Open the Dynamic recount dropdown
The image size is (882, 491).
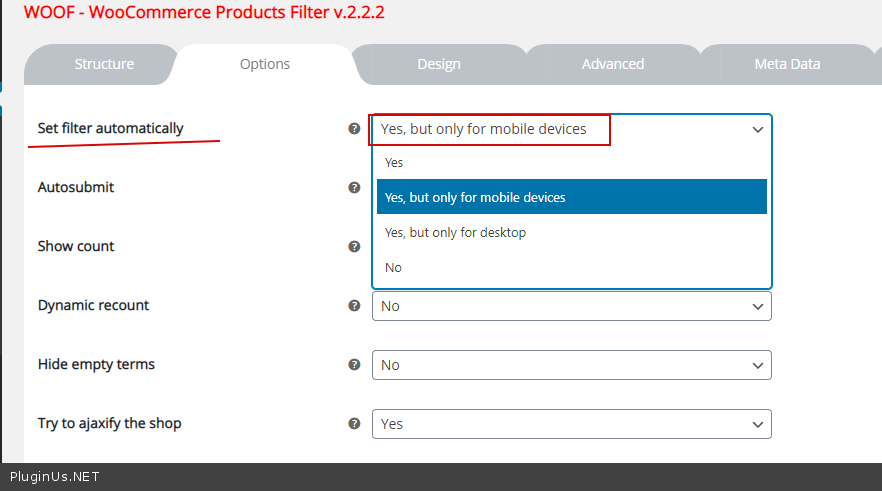tap(571, 306)
